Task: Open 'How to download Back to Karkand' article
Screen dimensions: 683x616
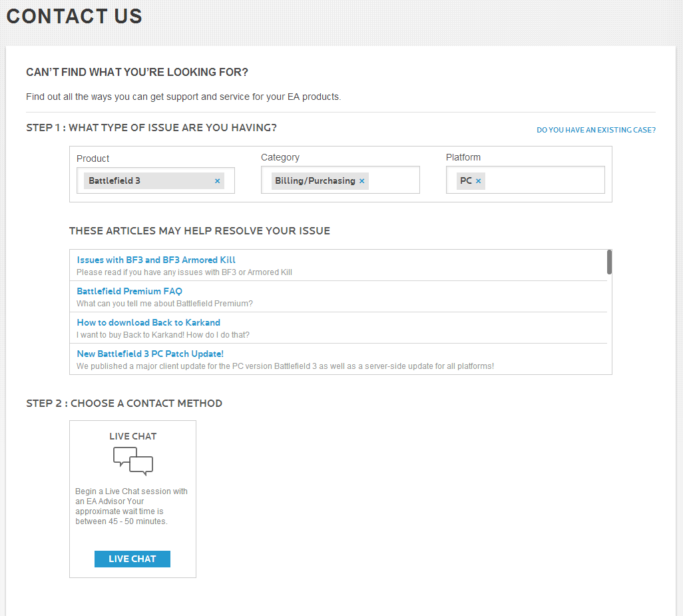Action: tap(148, 322)
